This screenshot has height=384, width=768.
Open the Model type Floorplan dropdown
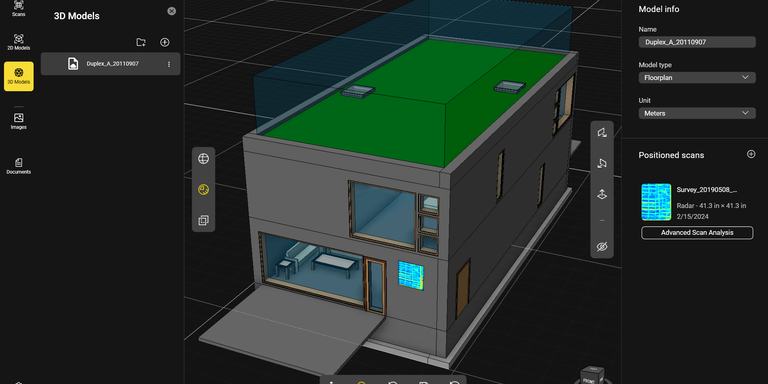697,77
